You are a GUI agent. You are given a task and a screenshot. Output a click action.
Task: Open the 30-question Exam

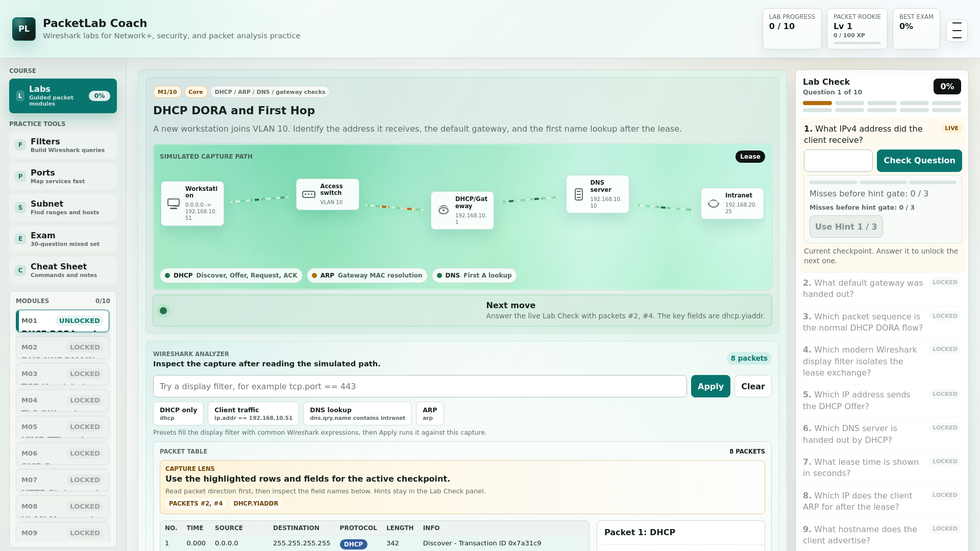(63, 239)
